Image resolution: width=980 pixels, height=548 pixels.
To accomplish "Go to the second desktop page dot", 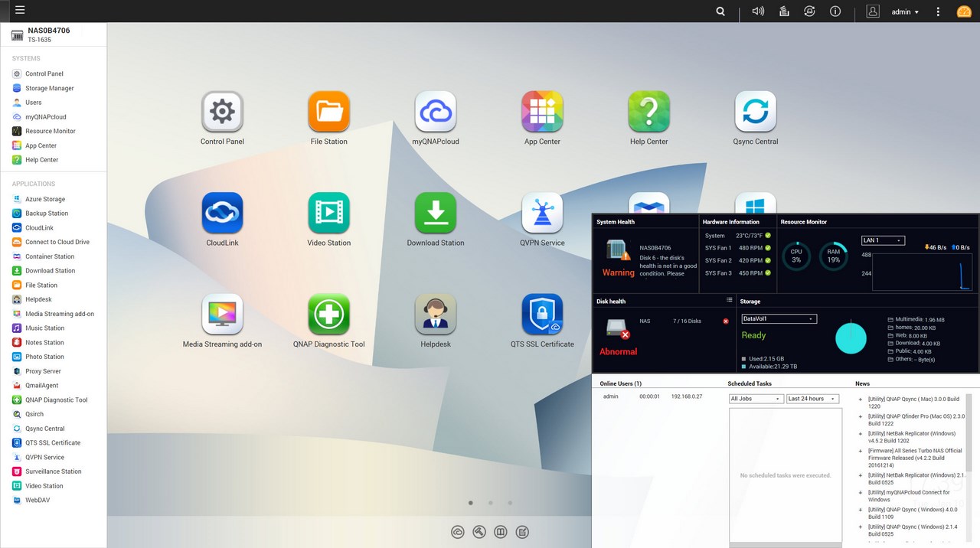I will pos(490,503).
